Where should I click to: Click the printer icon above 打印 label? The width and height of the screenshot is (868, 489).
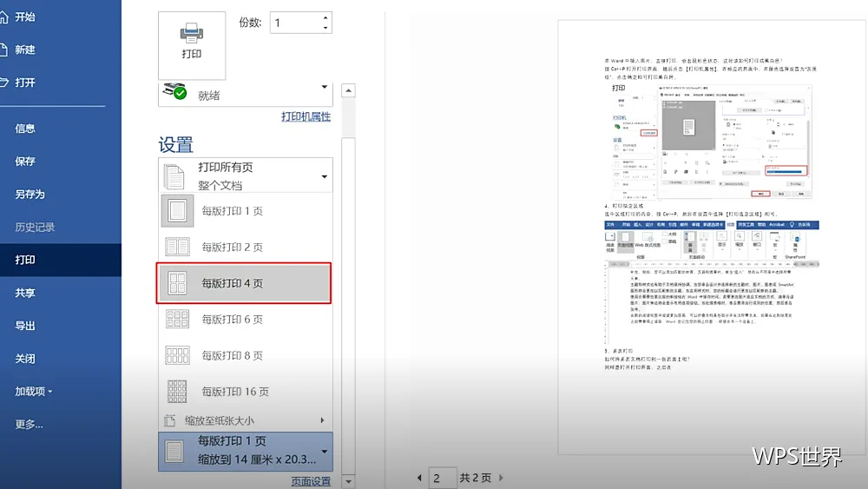(192, 33)
